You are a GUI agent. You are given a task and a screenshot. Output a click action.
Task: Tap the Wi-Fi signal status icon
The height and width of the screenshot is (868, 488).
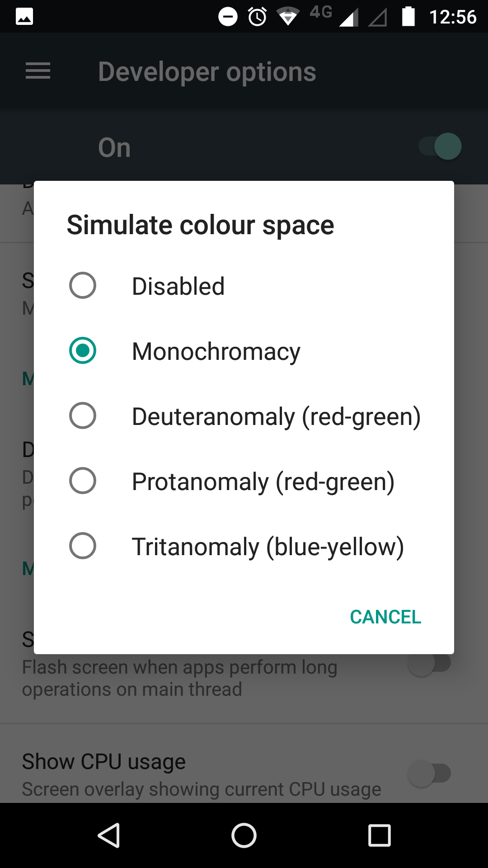[x=288, y=17]
